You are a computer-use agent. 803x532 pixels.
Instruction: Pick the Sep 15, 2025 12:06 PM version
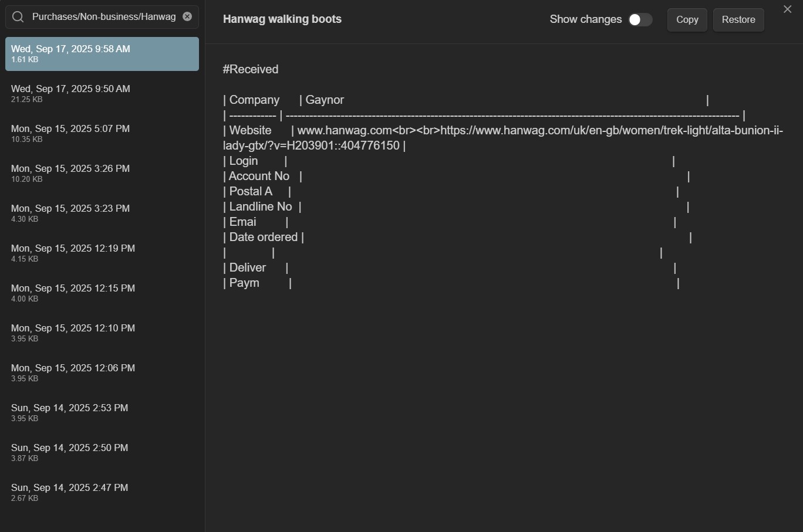(102, 373)
